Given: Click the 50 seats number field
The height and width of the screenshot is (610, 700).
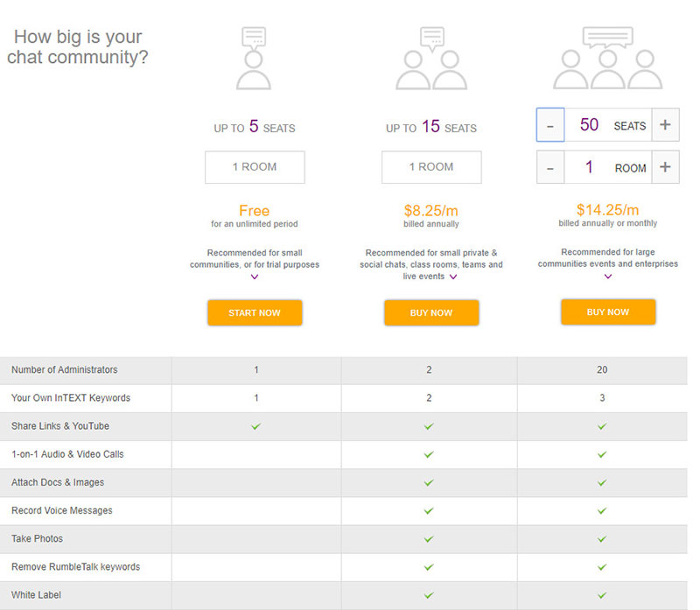Looking at the screenshot, I should tap(589, 125).
